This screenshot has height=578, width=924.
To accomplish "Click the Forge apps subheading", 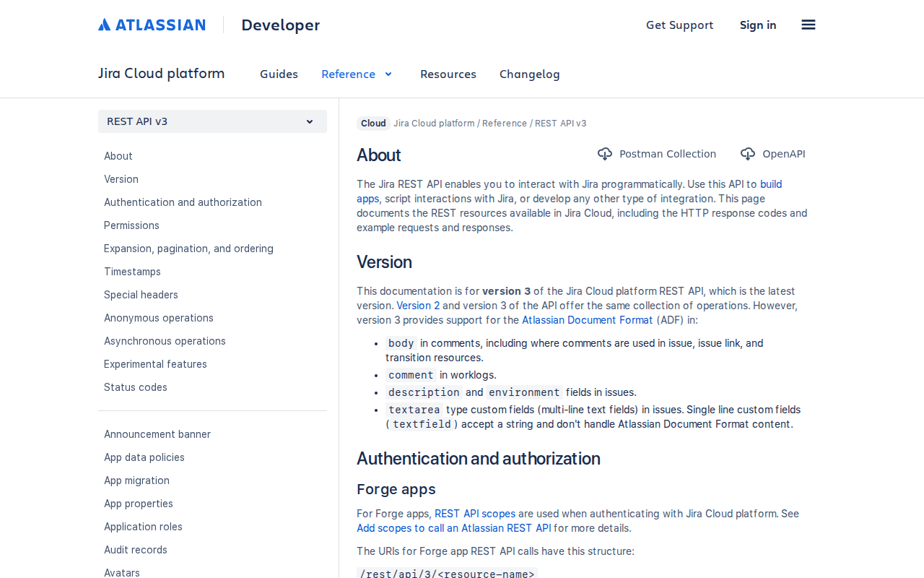I will pos(396,489).
